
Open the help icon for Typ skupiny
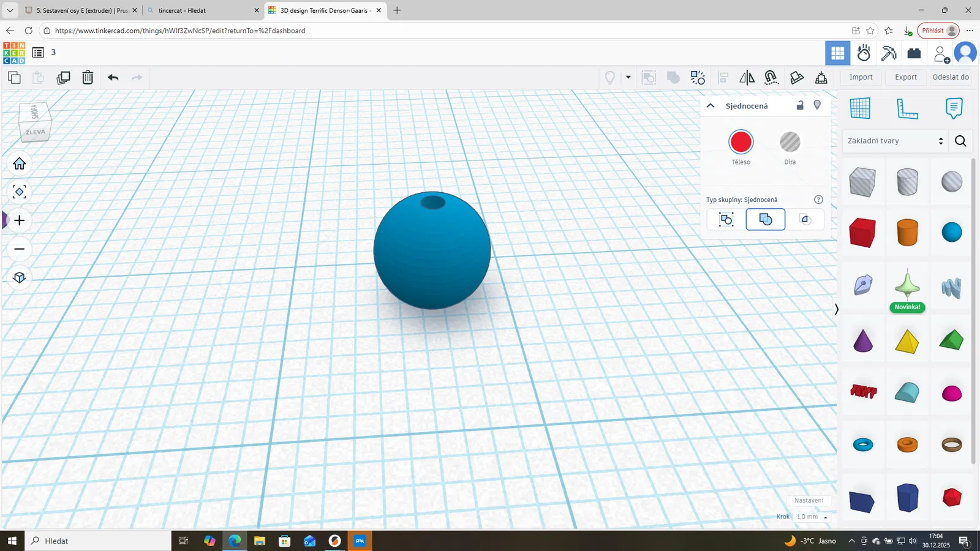pos(818,200)
